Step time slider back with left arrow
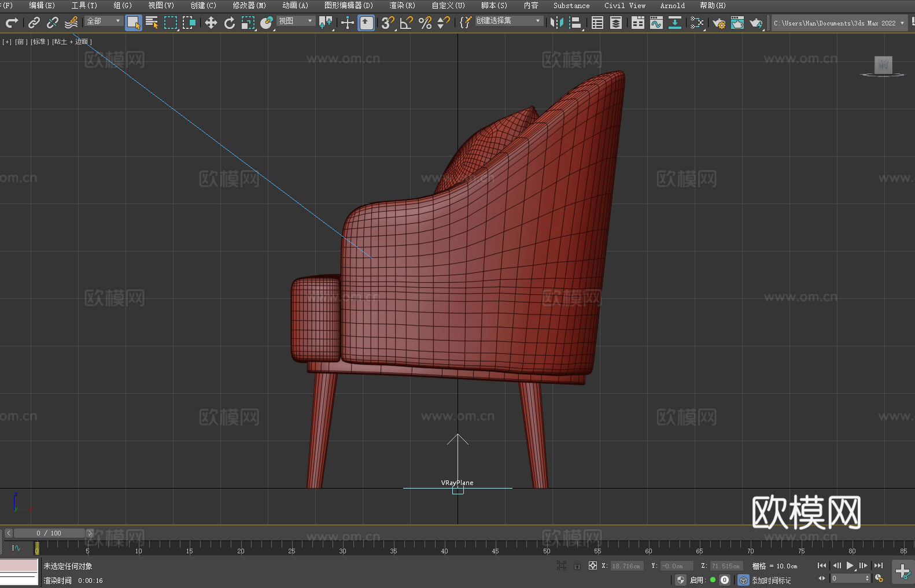Viewport: 915px width, 588px height. pos(8,533)
